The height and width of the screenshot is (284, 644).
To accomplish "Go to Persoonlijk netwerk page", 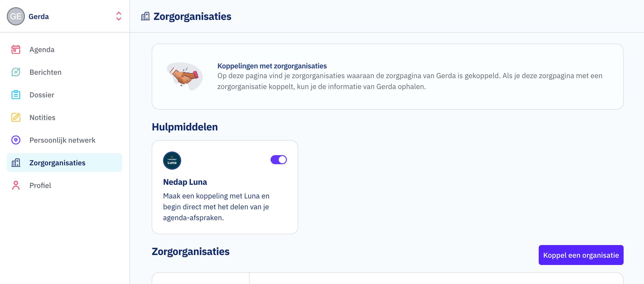I will click(x=62, y=140).
